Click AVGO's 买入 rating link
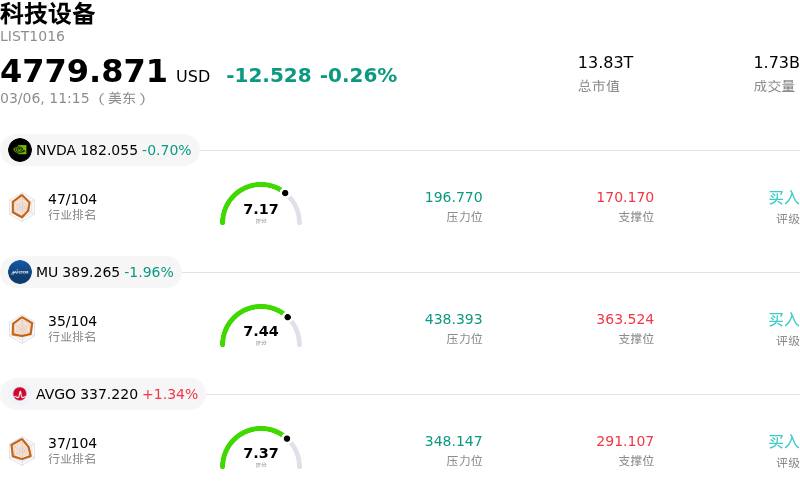Viewport: 800px width, 488px height. coord(783,442)
